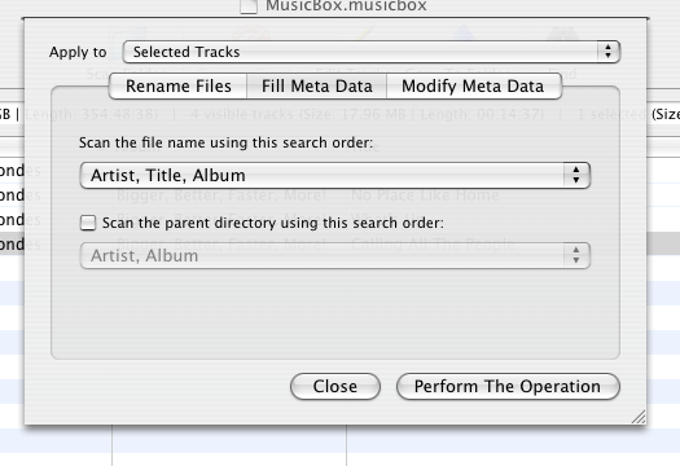Open the Apply to dropdown
Screen dimensions: 680x466
[x=370, y=51]
